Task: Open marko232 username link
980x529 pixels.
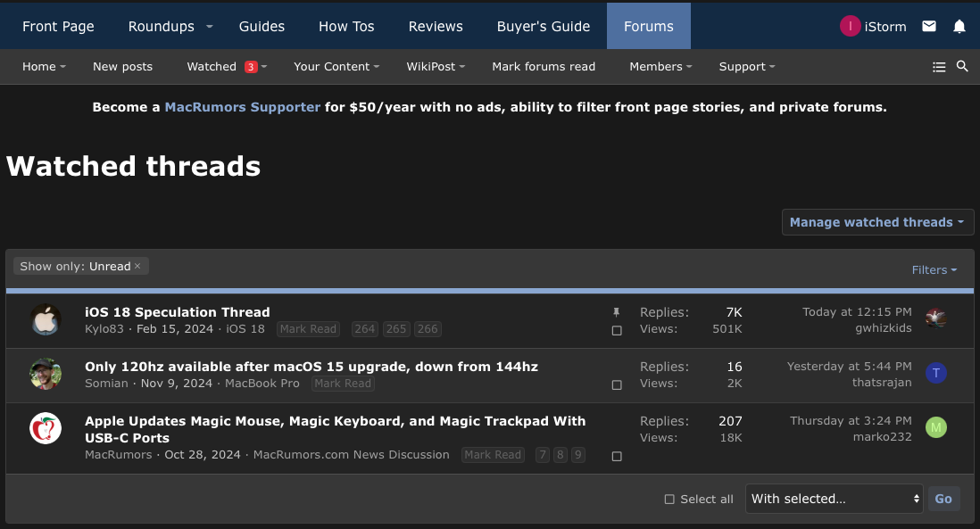Action: pyautogui.click(x=882, y=436)
